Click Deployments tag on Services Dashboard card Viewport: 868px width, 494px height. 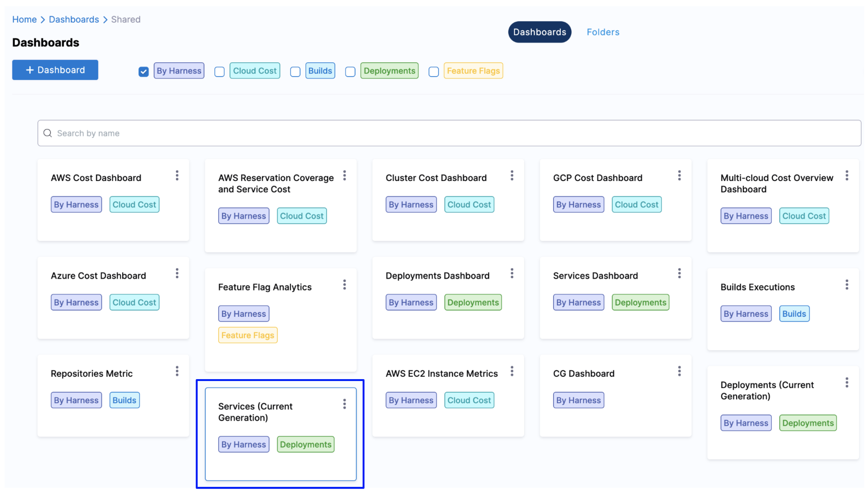point(641,303)
